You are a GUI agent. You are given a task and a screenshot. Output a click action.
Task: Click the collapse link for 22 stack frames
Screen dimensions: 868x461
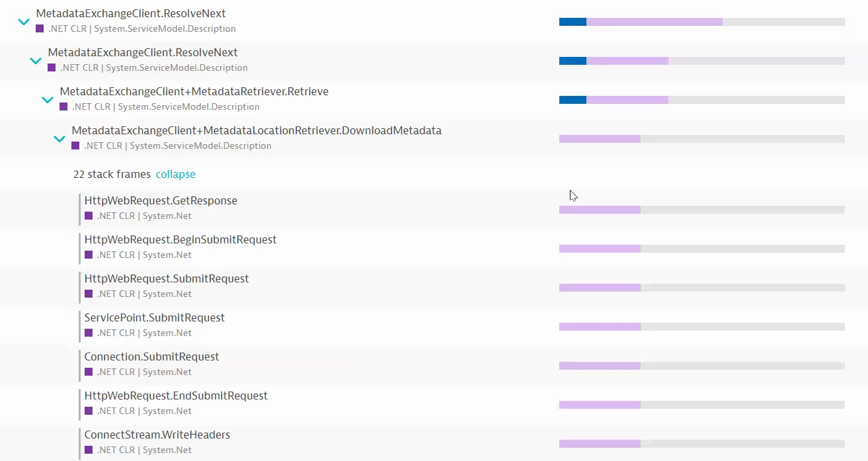(x=176, y=175)
